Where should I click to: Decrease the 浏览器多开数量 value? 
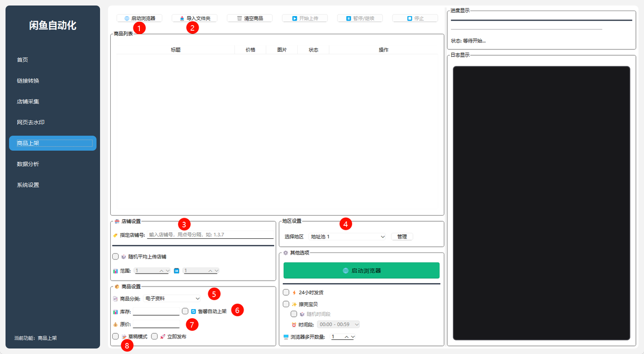[x=353, y=337]
